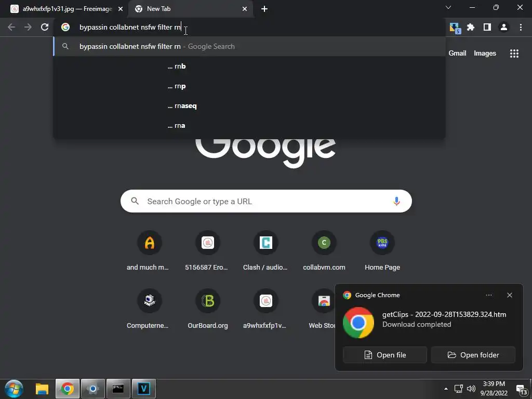Reload the current page
Screen dimensions: 532x399
click(x=45, y=27)
